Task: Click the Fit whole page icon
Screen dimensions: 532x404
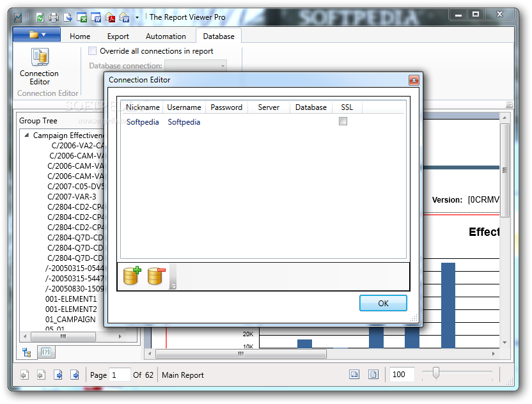Action: click(373, 375)
